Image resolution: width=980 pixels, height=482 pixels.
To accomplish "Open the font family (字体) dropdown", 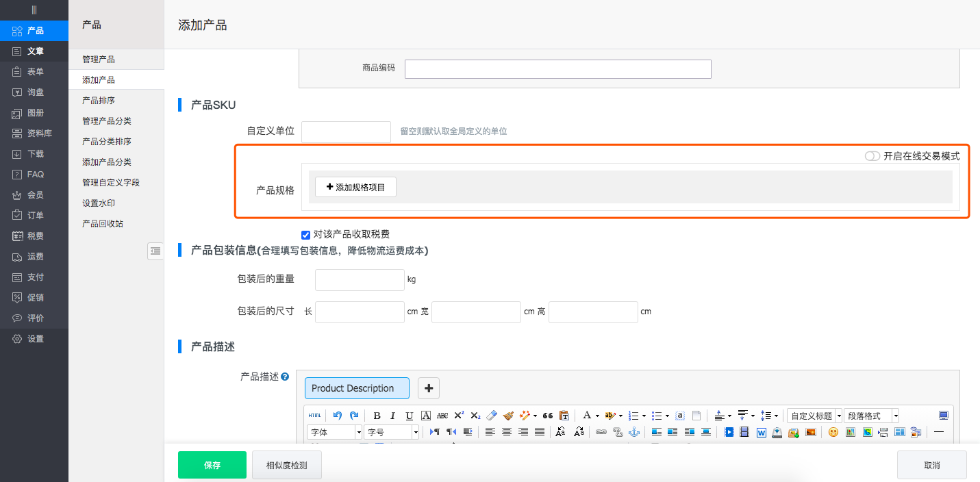I will click(x=334, y=432).
